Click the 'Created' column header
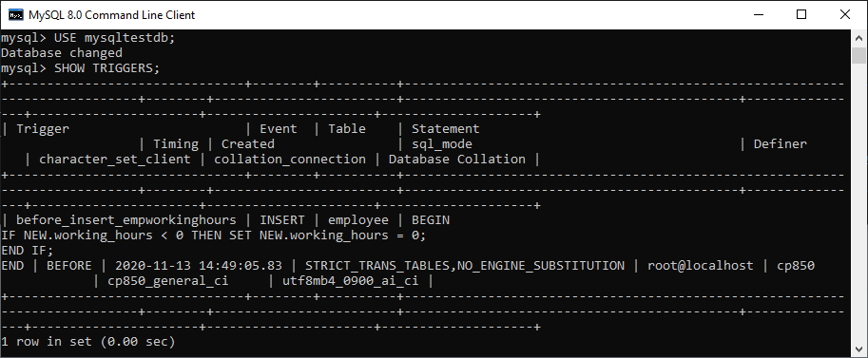This screenshot has width=868, height=358. (x=248, y=143)
